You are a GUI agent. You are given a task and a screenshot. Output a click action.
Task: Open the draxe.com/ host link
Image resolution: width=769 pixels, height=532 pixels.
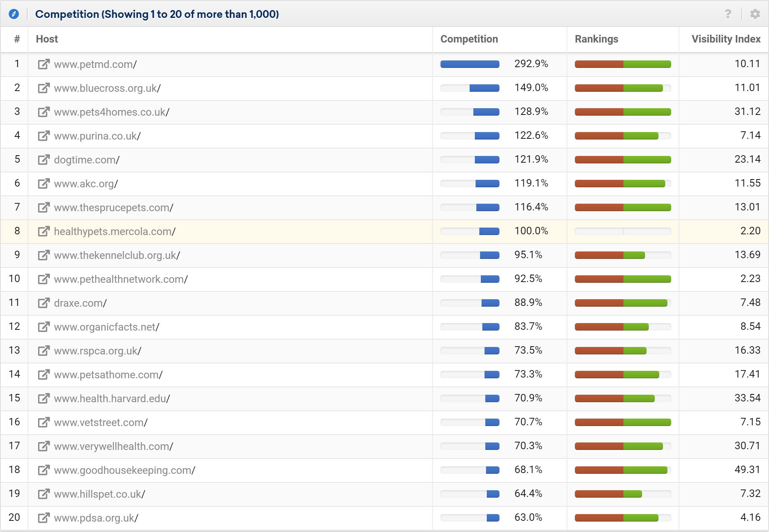point(80,303)
